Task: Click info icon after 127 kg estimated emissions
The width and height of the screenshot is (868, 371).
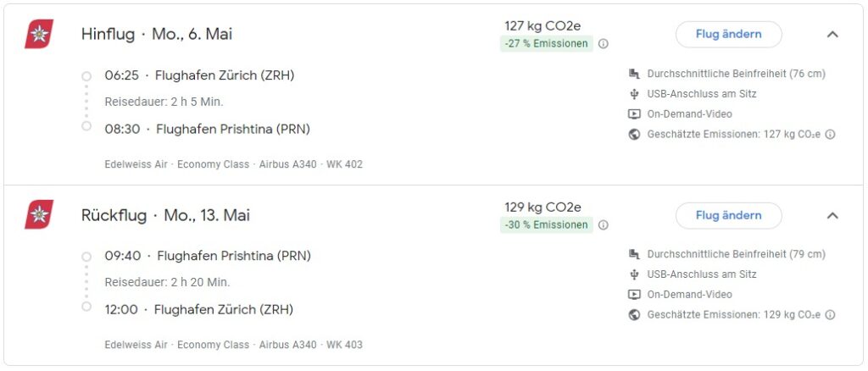Action: [x=831, y=134]
